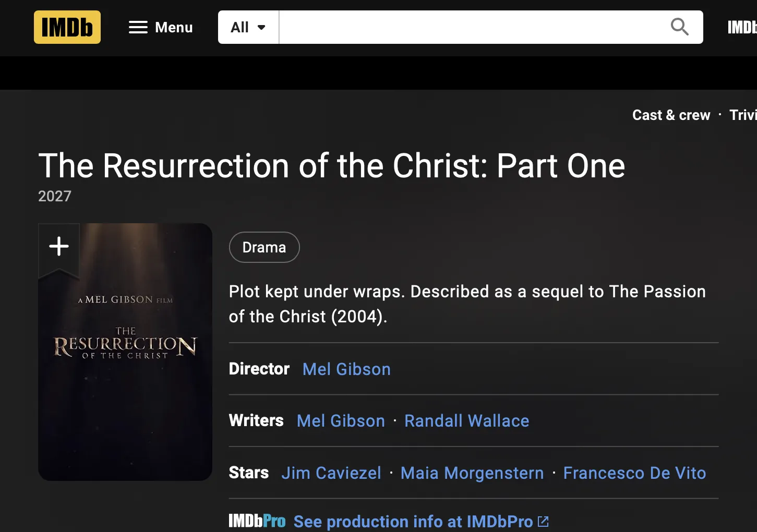Screen dimensions: 757x532
Task: Select the Drama genre chip
Action: (264, 247)
